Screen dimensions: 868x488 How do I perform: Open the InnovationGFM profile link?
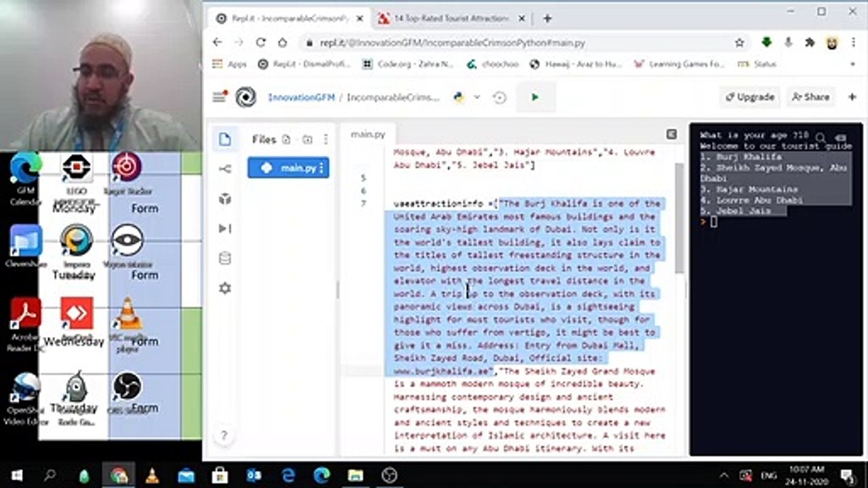[301, 97]
